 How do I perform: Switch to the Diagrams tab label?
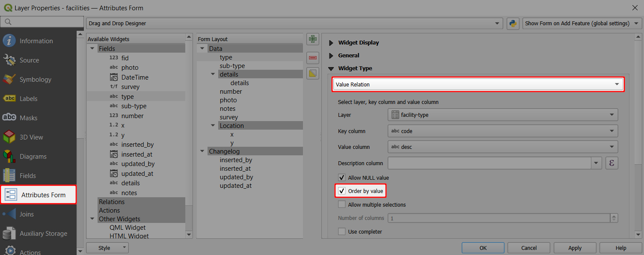click(33, 156)
